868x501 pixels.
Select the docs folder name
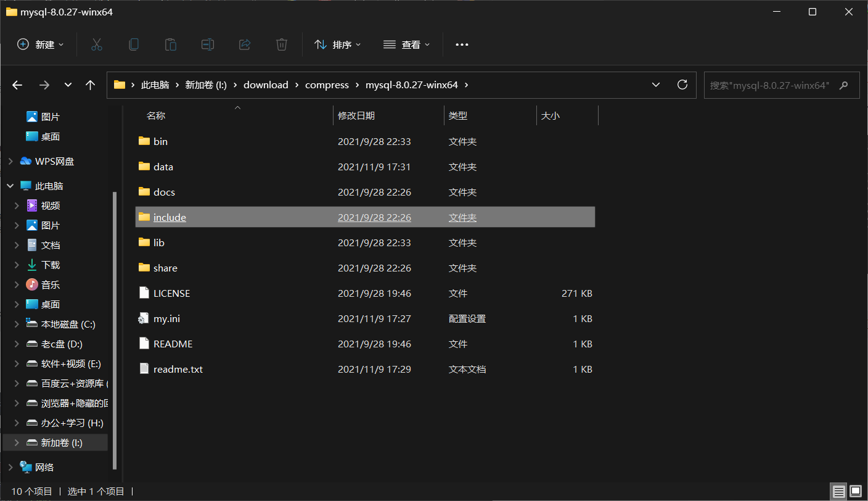tap(164, 192)
